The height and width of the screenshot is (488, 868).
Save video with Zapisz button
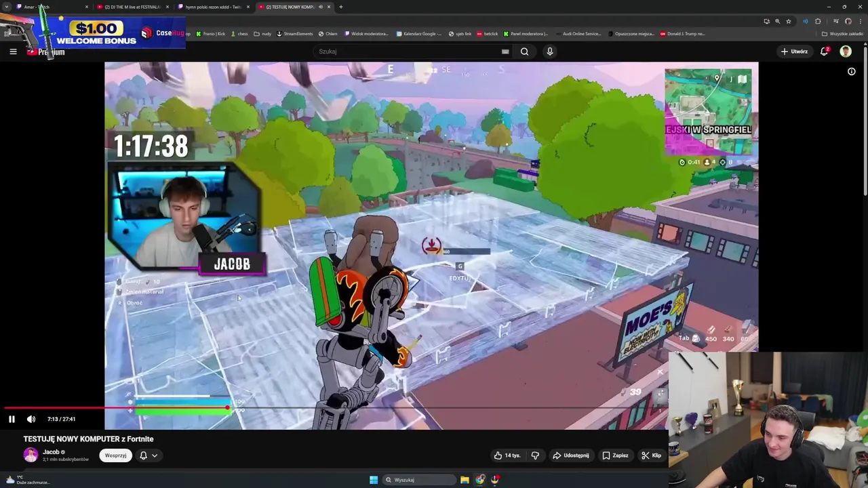(616, 455)
